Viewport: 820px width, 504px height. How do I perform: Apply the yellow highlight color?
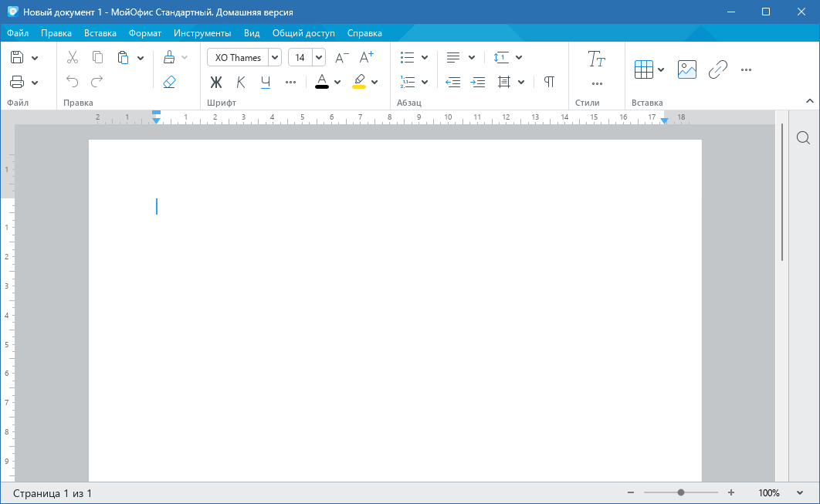[359, 82]
